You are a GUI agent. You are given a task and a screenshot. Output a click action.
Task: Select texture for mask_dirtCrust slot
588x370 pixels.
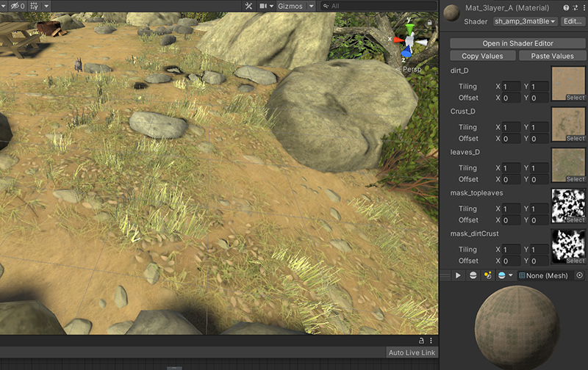click(576, 261)
